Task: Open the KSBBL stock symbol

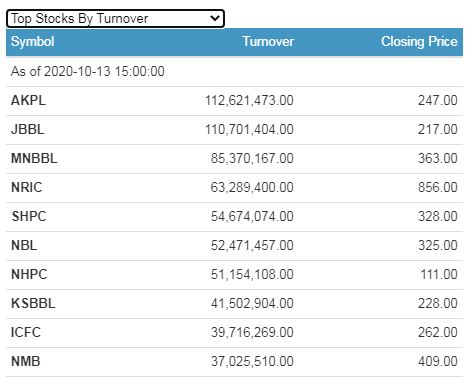Action: [x=33, y=303]
